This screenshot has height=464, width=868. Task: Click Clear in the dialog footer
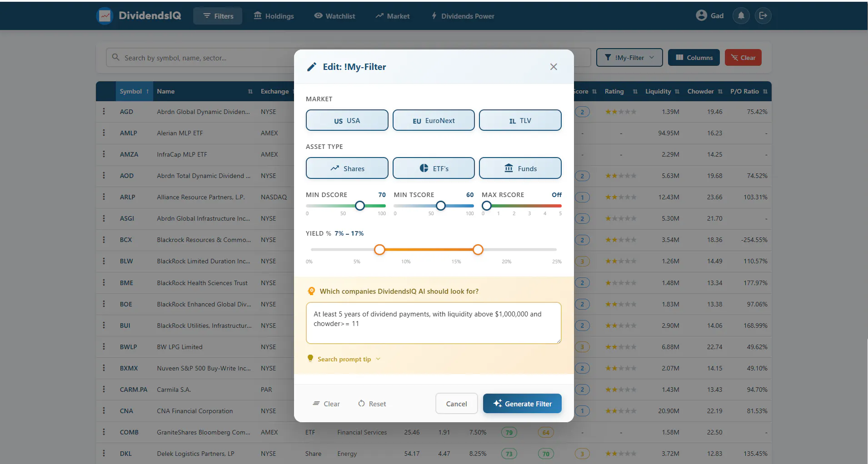pyautogui.click(x=326, y=404)
